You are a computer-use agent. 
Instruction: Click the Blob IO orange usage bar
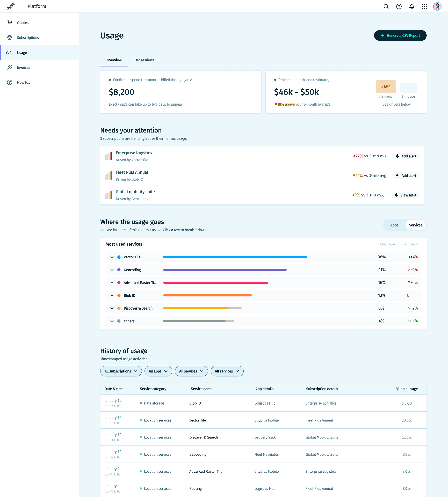pyautogui.click(x=207, y=295)
